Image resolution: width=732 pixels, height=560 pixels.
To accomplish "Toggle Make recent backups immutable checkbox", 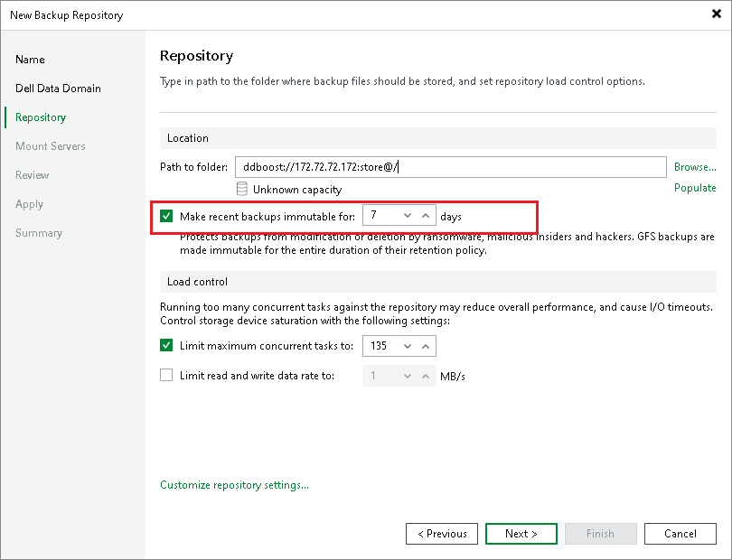I will coord(166,216).
